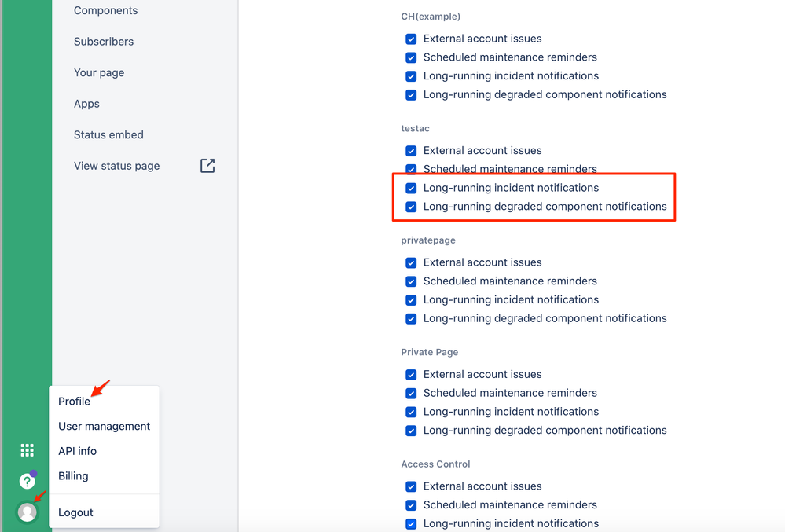Toggle Long-running incident notifications under privatepage
The height and width of the screenshot is (532, 785).
coord(410,299)
